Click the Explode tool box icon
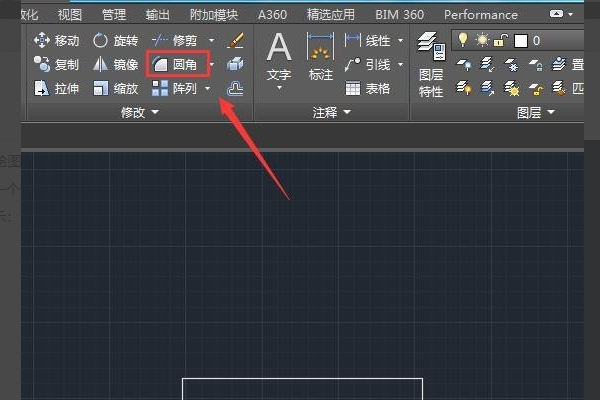The height and width of the screenshot is (400, 600). pyautogui.click(x=235, y=64)
